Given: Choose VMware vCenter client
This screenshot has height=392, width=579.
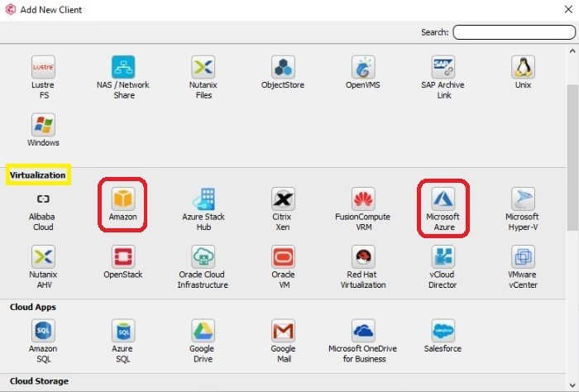Looking at the screenshot, I should 524,256.
